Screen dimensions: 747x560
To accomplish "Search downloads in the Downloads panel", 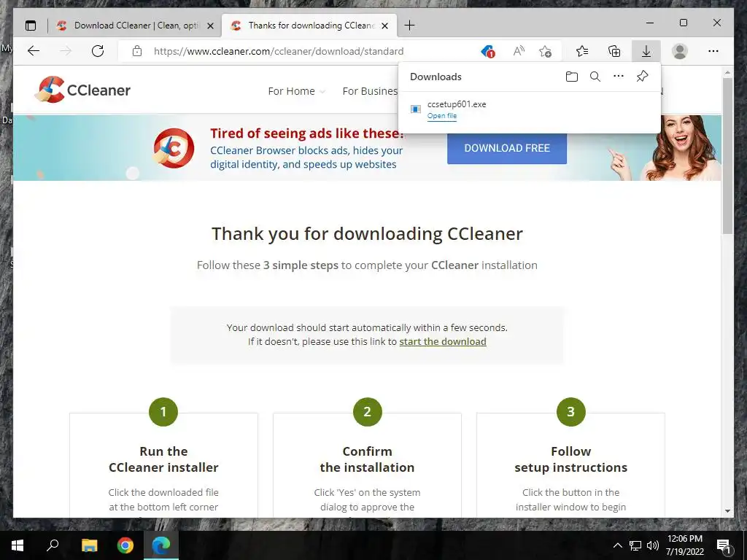I will point(595,76).
